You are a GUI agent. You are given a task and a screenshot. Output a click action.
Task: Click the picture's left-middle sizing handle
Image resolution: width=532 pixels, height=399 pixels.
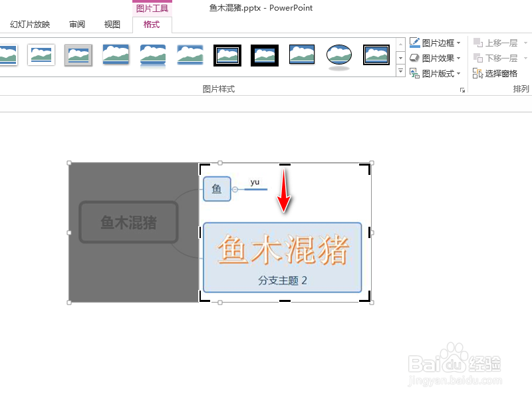[x=69, y=233]
